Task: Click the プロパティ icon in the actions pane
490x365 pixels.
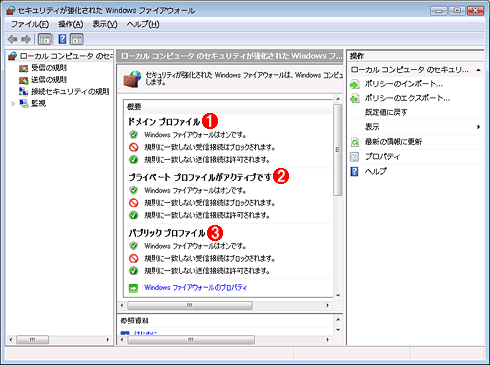Action: point(355,157)
